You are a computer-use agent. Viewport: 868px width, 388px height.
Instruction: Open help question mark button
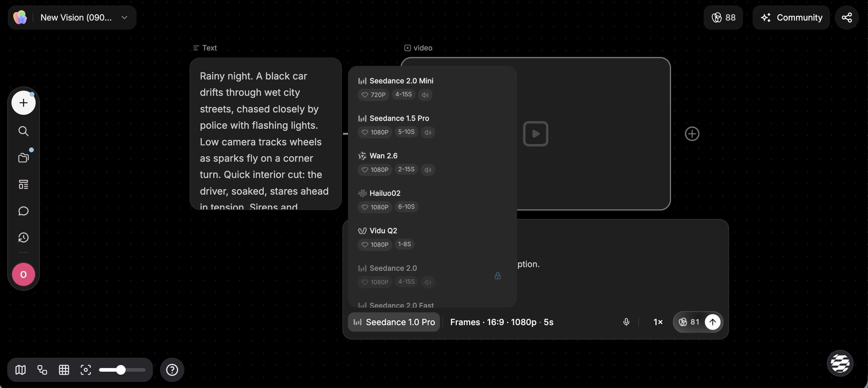click(x=172, y=370)
